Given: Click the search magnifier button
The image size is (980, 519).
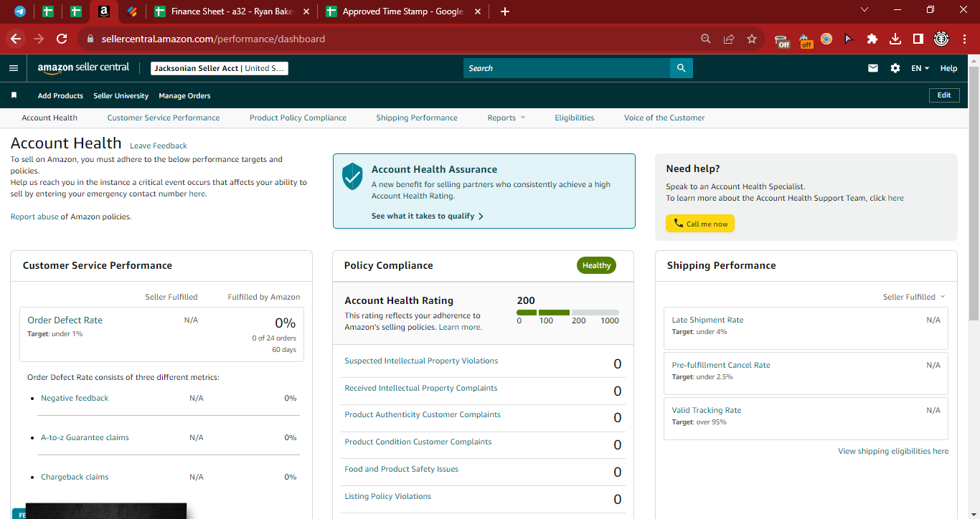Looking at the screenshot, I should pyautogui.click(x=682, y=68).
